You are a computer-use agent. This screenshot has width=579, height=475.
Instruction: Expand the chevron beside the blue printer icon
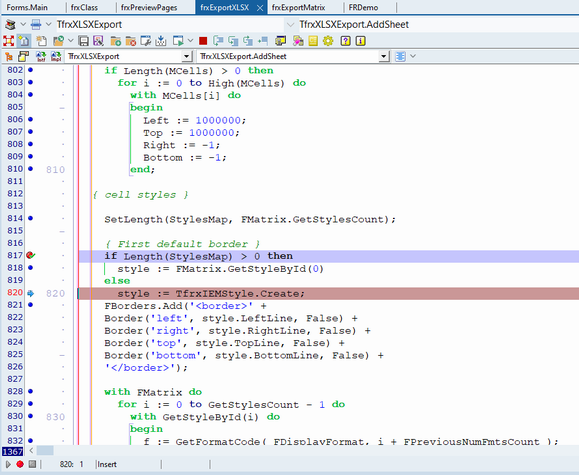pyautogui.click(x=48, y=24)
